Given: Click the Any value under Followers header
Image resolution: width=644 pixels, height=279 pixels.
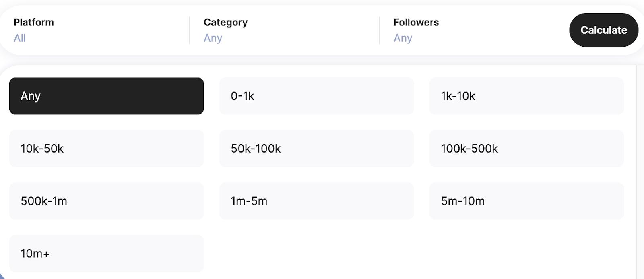Looking at the screenshot, I should (403, 38).
